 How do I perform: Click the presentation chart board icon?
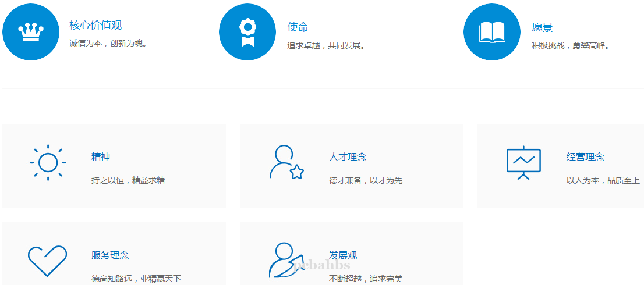[523, 162]
